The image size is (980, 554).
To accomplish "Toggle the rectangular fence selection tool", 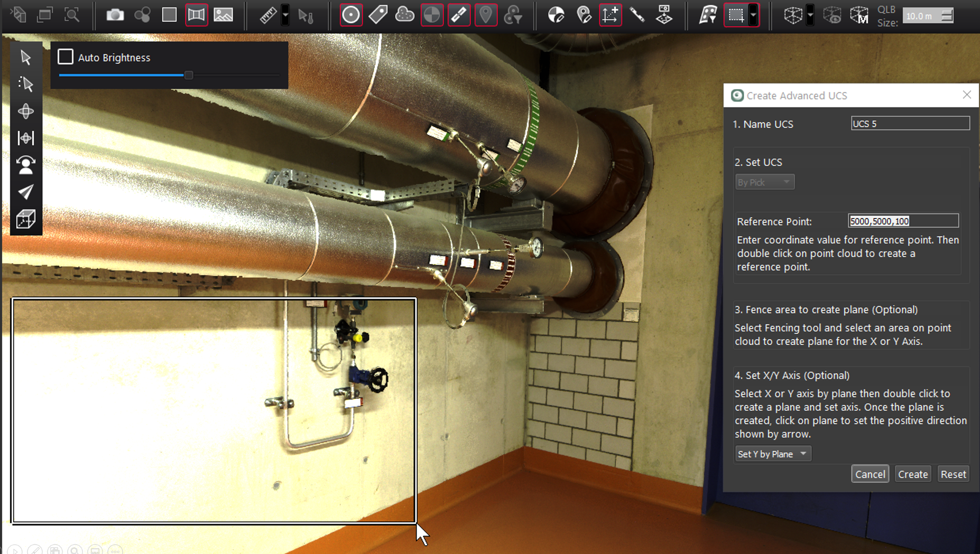I will [735, 15].
